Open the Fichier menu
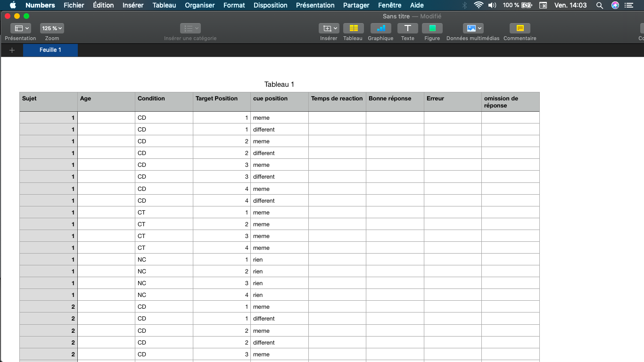This screenshot has width=644, height=362. (x=74, y=5)
